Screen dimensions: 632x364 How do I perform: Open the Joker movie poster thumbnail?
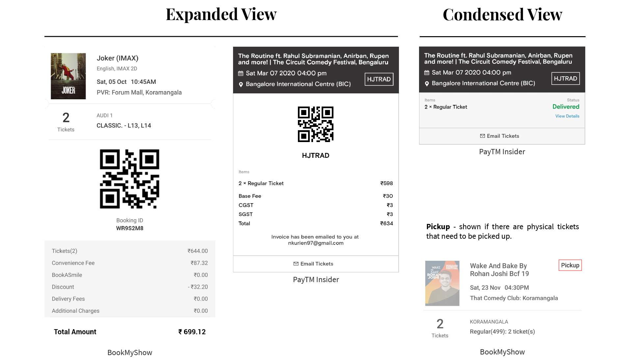pos(68,76)
